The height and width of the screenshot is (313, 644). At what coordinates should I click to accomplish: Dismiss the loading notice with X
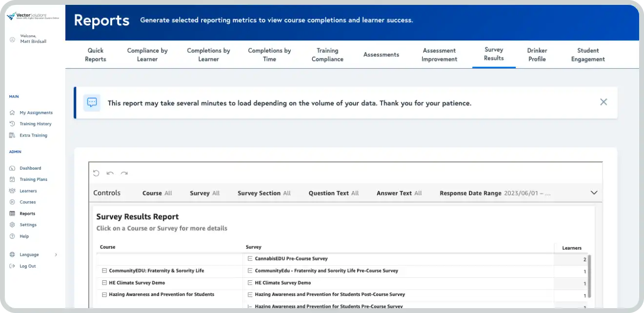tap(604, 102)
